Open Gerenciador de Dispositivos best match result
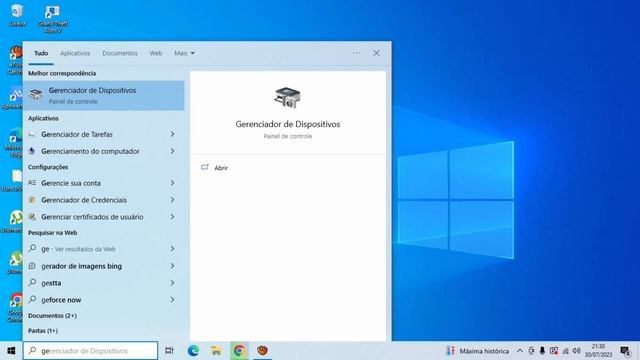Image resolution: width=640 pixels, height=360 pixels. click(104, 96)
